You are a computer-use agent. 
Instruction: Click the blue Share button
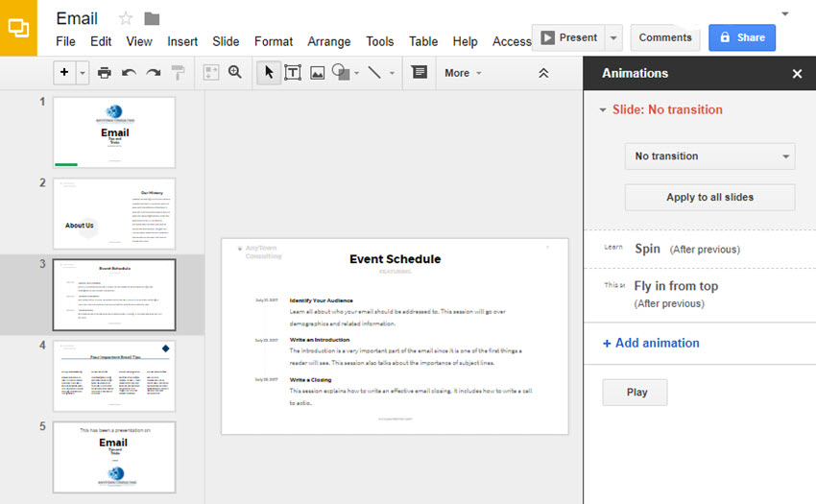click(742, 37)
